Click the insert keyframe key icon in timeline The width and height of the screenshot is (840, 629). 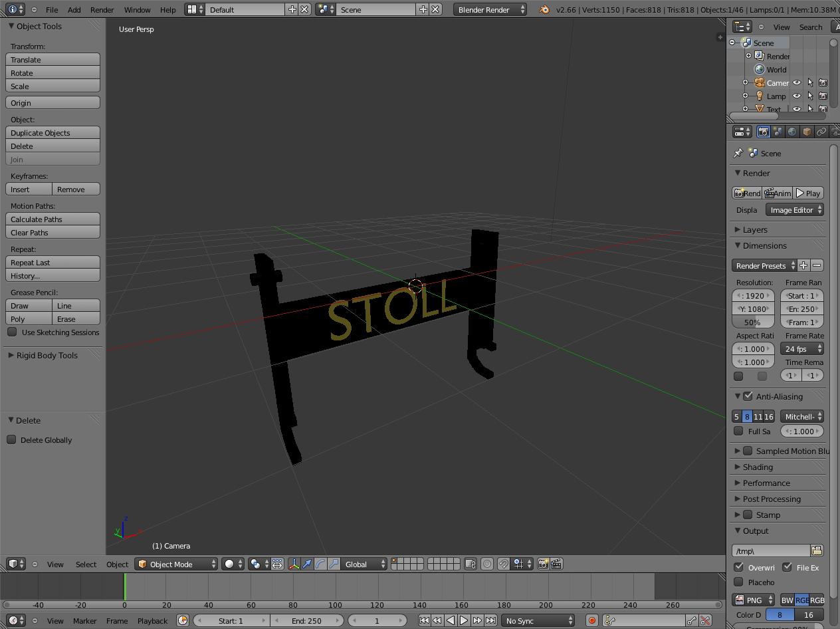coord(692,620)
